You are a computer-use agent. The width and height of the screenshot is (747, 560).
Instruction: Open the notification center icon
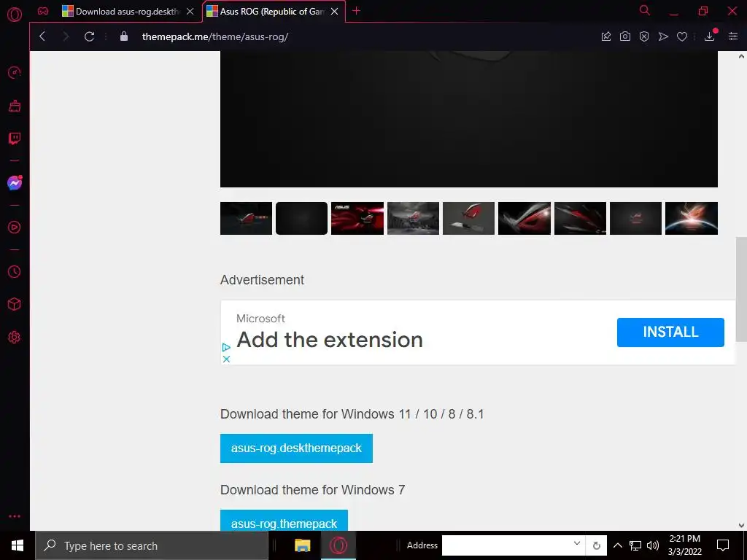click(x=723, y=545)
